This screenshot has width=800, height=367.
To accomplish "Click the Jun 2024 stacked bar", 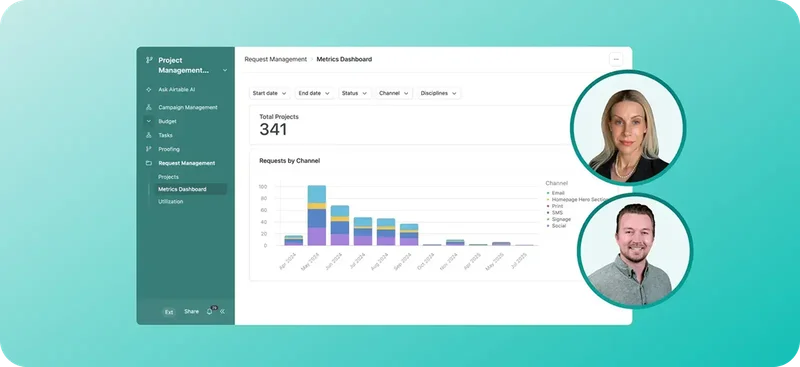I will pyautogui.click(x=340, y=226).
